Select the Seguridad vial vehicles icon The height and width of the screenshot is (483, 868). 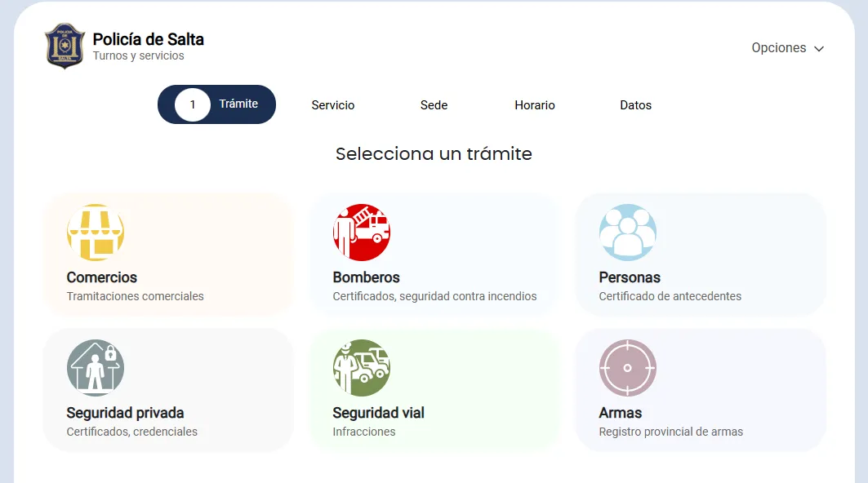tap(362, 367)
